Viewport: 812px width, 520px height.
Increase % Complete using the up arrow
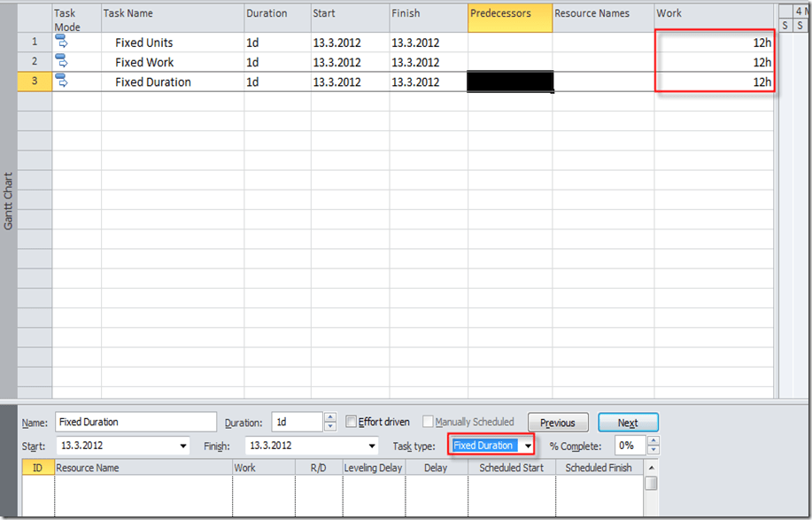pyautogui.click(x=653, y=441)
